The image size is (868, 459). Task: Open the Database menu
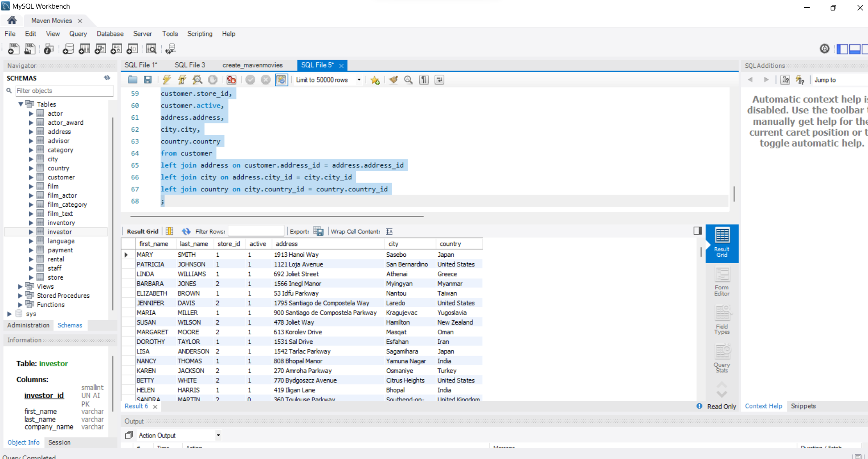pos(110,34)
